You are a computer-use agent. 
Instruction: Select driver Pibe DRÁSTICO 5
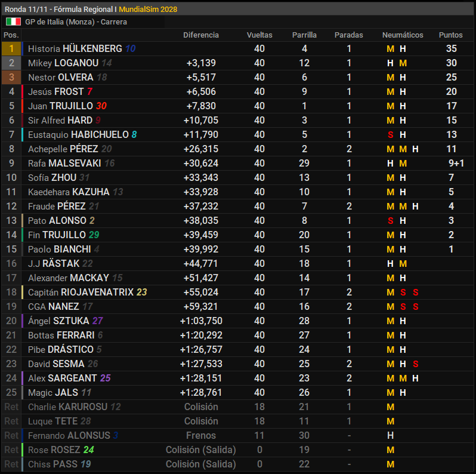pyautogui.click(x=64, y=349)
